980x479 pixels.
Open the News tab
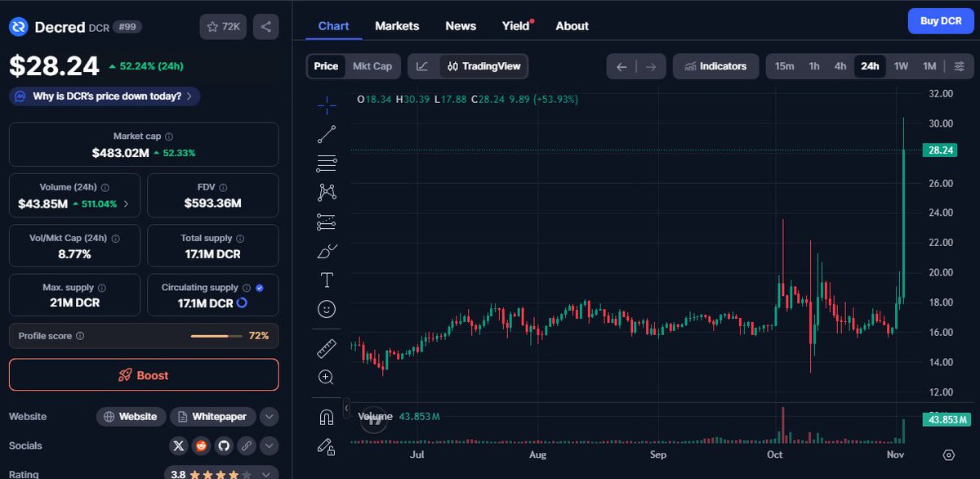coord(461,26)
